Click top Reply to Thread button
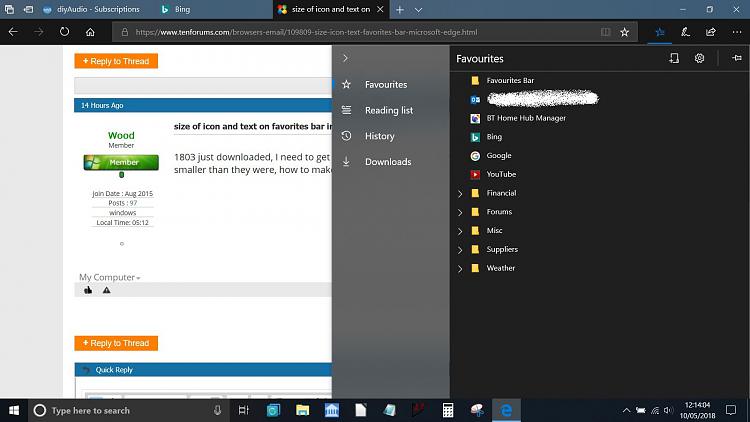The image size is (750, 422). point(116,61)
